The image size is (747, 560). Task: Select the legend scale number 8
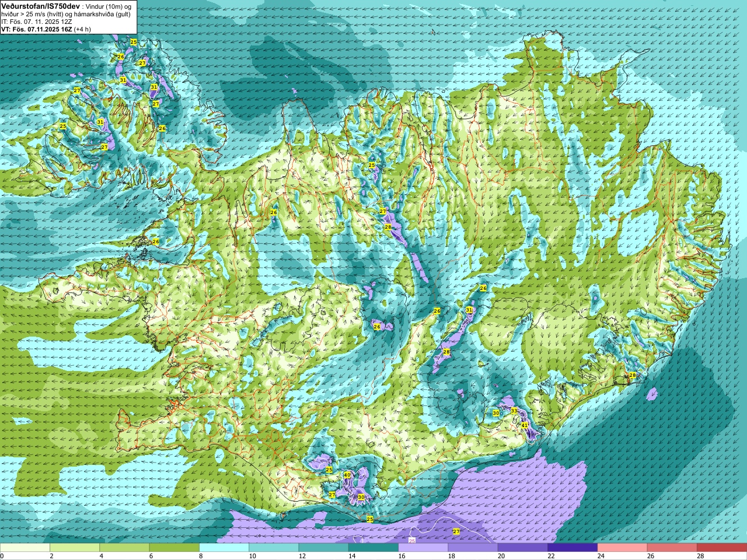[202, 556]
